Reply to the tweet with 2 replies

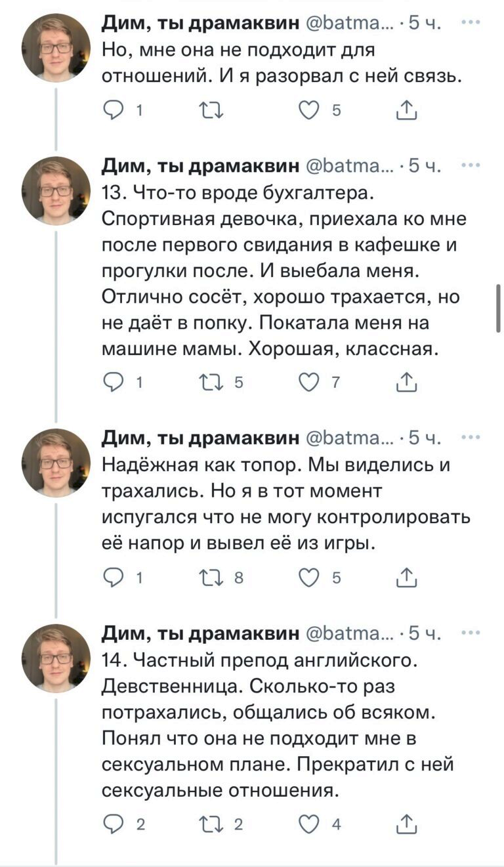(114, 824)
